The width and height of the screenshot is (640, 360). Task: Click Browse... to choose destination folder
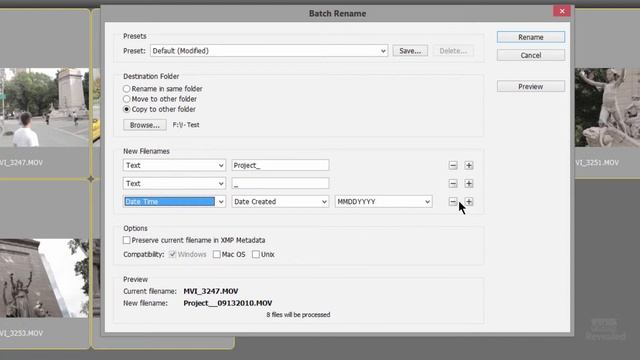coord(144,125)
